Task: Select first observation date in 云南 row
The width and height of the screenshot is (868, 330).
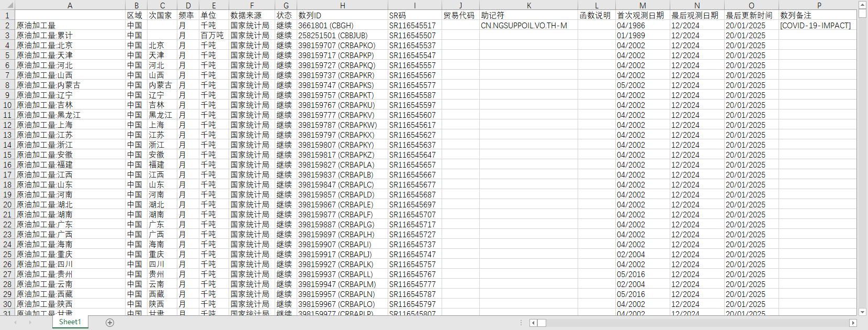Action: click(x=642, y=284)
